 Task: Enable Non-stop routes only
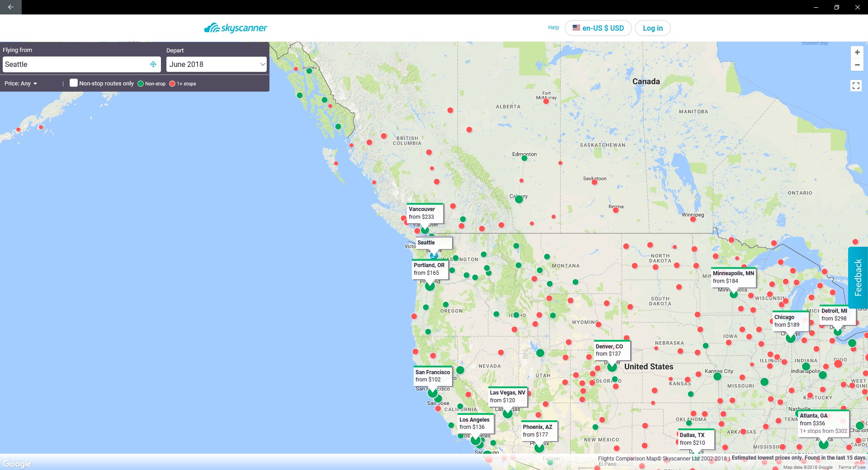click(74, 83)
